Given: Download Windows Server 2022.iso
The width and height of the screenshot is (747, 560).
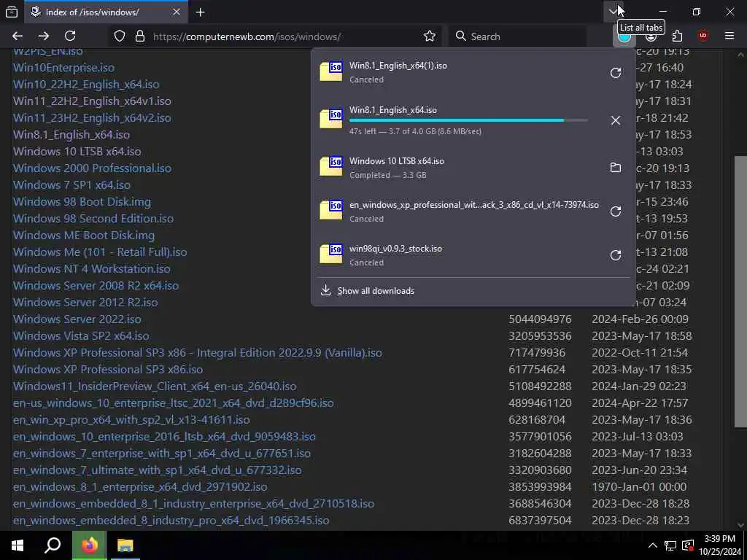Looking at the screenshot, I should (x=77, y=319).
